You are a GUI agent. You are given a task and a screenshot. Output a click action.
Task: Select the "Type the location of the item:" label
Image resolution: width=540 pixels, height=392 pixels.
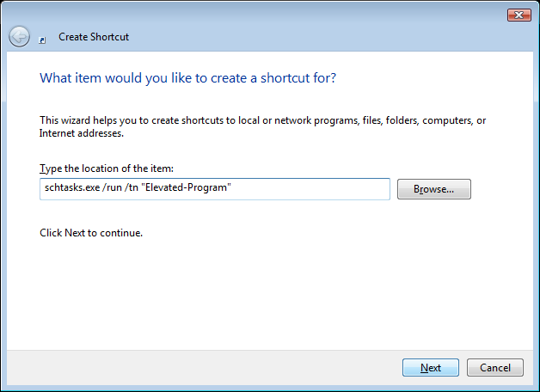tap(107, 168)
